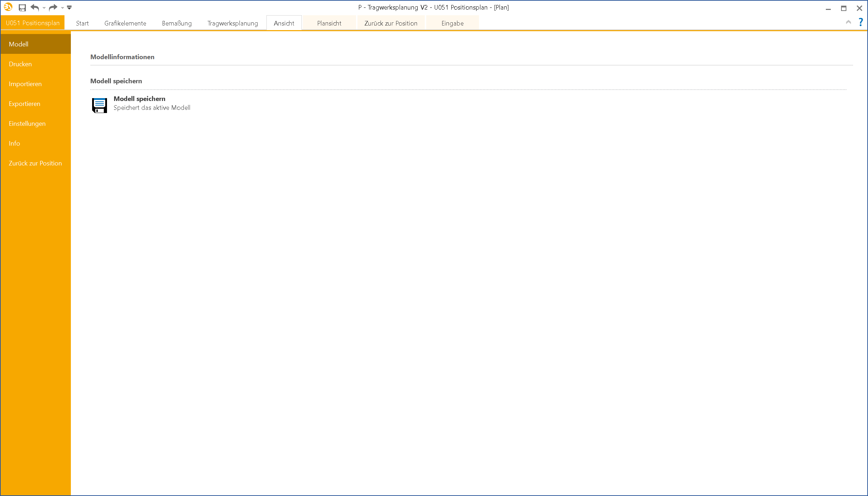Select the Bemaßung ribbon tab
This screenshot has height=496, width=868.
177,23
